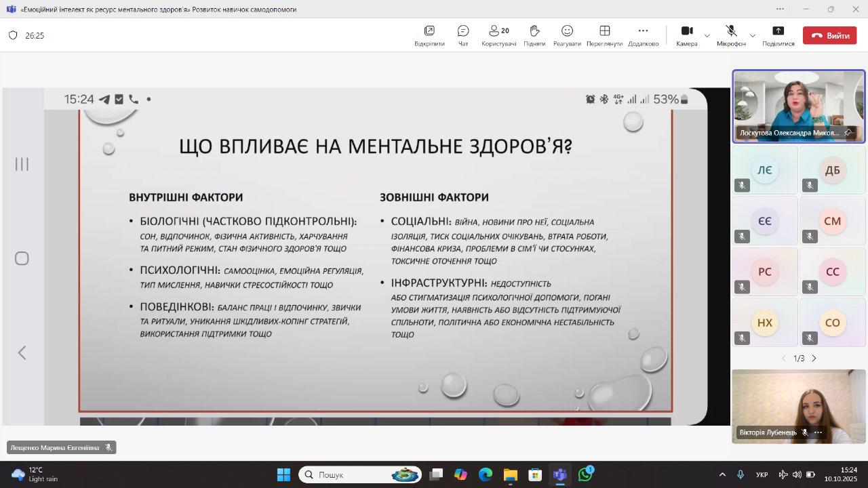
Task: Raise hand with Підняти button
Action: click(534, 35)
